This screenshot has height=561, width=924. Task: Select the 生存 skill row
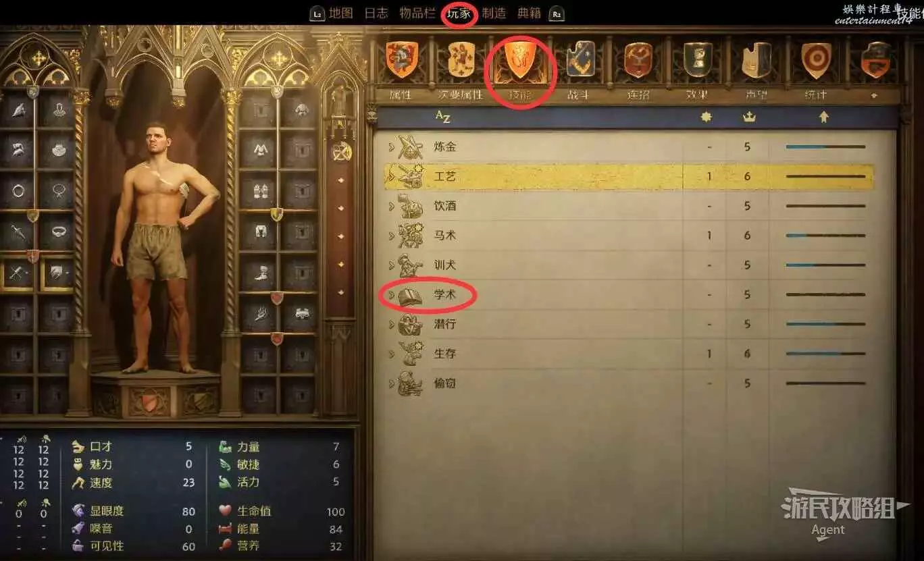(628, 354)
